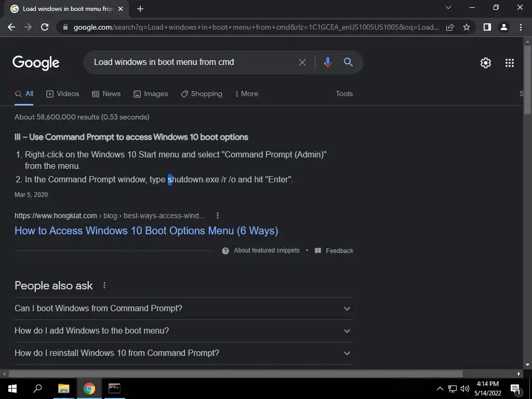
Task: Click the horizontal scrollbar at bottom
Action: click(x=236, y=374)
